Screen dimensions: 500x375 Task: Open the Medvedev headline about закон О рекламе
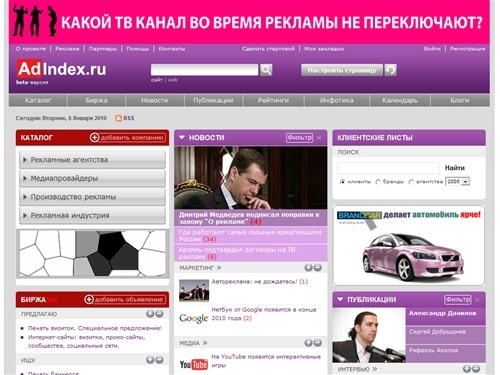pyautogui.click(x=249, y=218)
